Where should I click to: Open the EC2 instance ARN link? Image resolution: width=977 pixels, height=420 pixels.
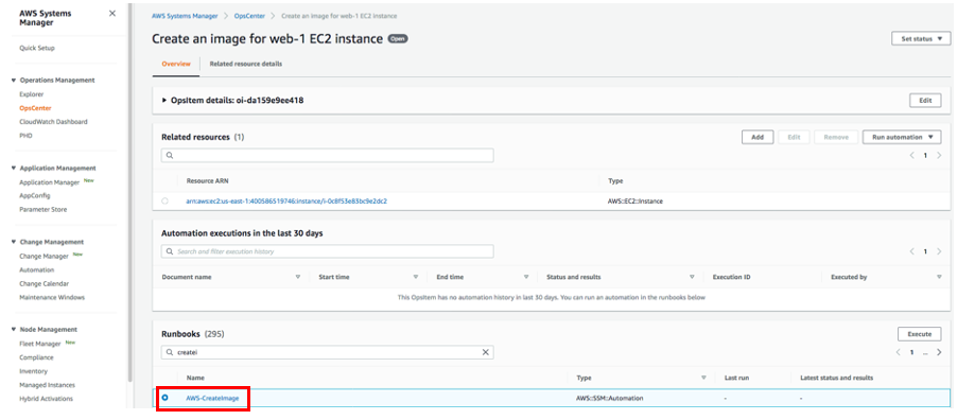(x=287, y=201)
